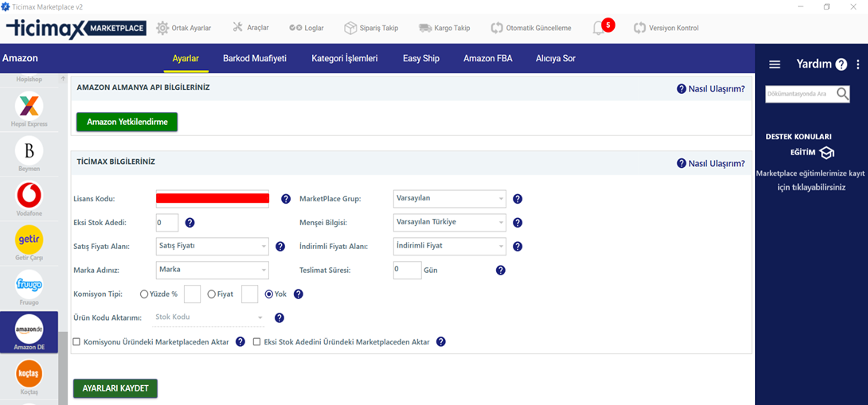Select Getir Çarşı marketplace icon
The image size is (868, 405).
coord(29,239)
